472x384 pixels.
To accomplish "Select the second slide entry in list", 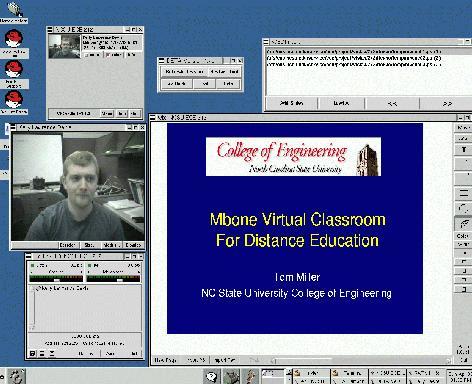I will point(353,58).
